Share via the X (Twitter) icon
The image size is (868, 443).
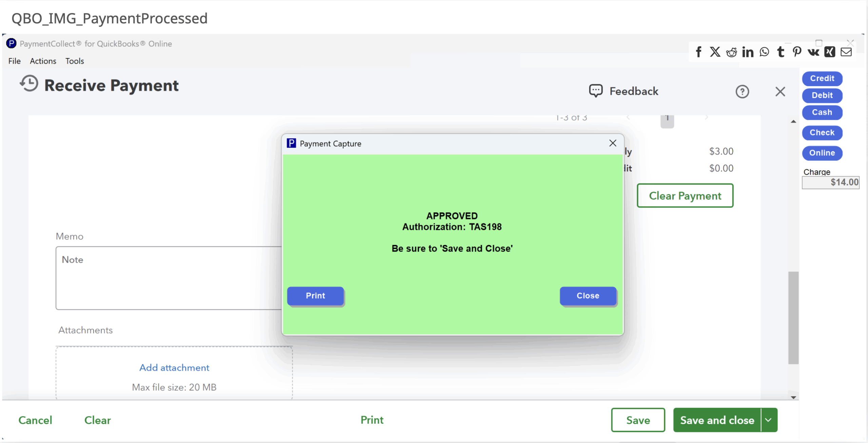(715, 52)
